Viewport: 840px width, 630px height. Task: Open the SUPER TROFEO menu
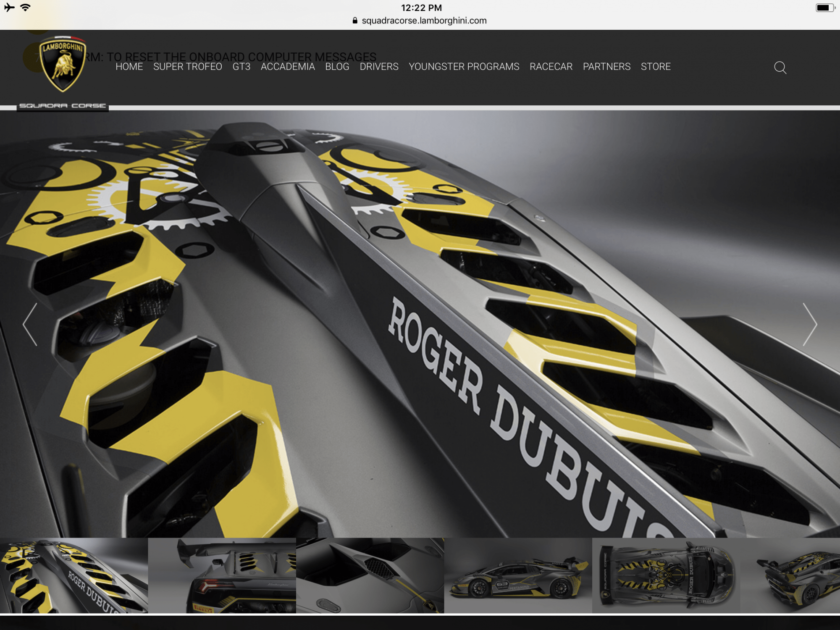(188, 67)
